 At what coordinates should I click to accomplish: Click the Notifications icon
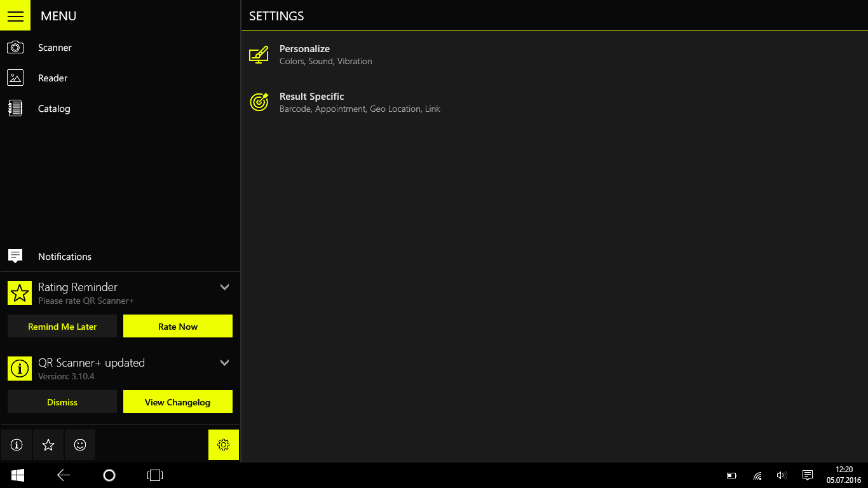15,255
